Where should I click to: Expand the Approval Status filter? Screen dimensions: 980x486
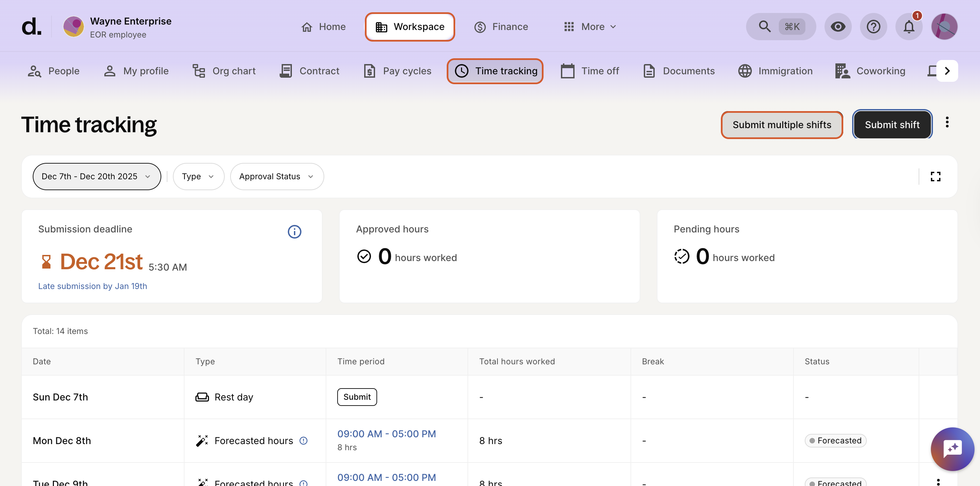(277, 177)
